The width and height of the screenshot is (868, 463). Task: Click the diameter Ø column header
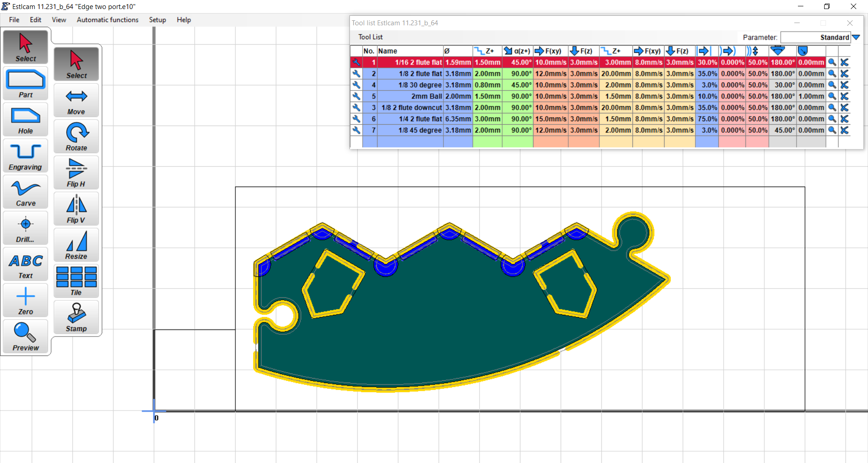[458, 51]
